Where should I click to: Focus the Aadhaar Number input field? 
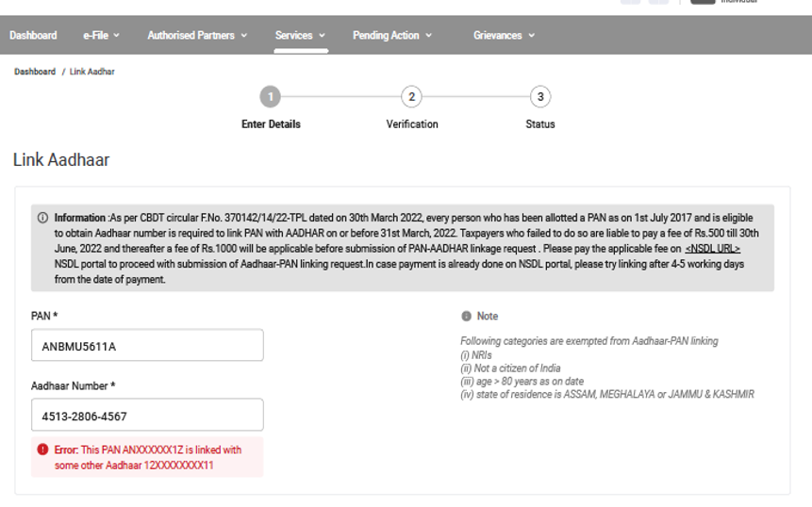[x=147, y=416]
